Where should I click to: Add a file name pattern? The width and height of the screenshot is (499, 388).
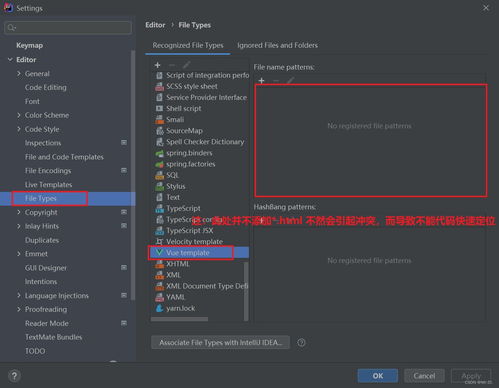pos(261,81)
